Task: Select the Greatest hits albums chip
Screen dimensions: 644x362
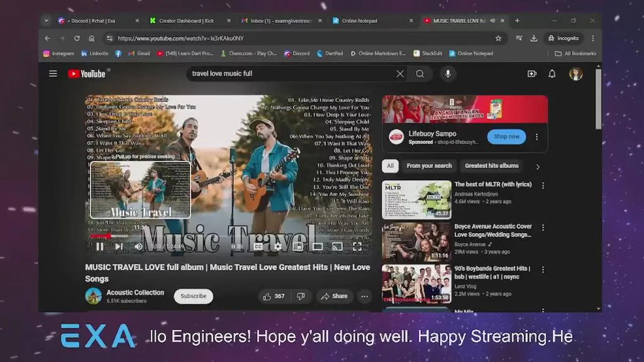Action: (492, 166)
